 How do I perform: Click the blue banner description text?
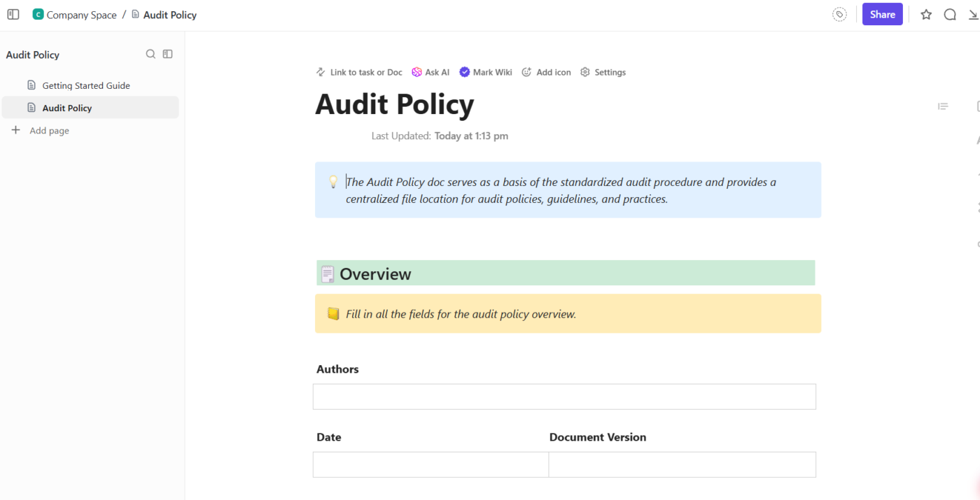pos(561,190)
